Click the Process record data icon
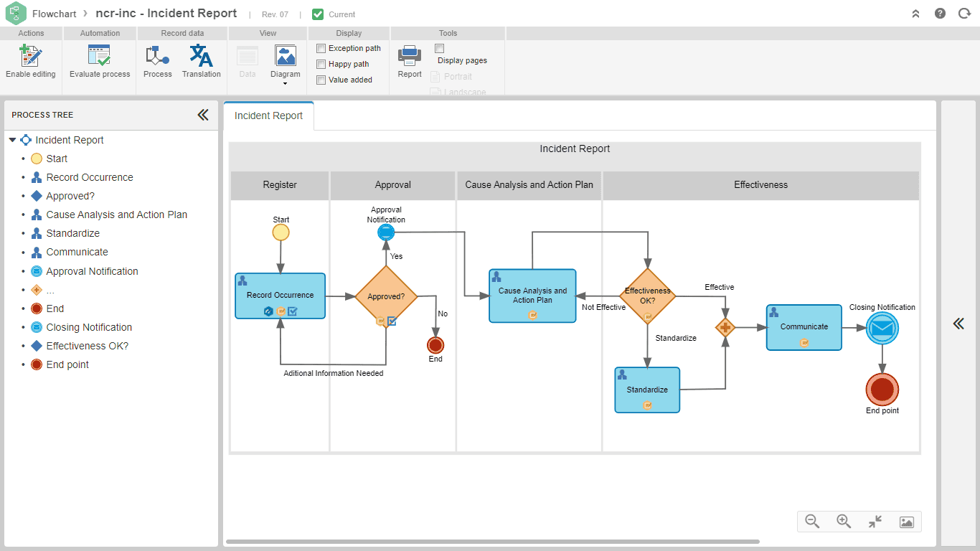Image resolution: width=980 pixels, height=551 pixels. pyautogui.click(x=157, y=56)
